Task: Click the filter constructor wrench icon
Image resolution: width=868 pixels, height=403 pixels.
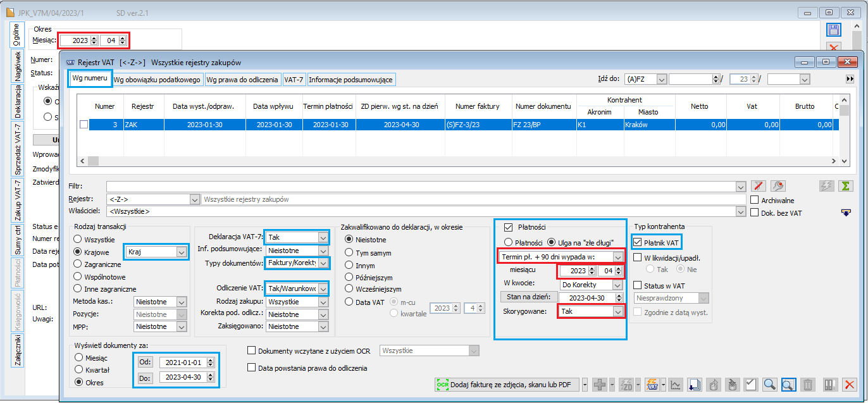Action: click(x=778, y=186)
